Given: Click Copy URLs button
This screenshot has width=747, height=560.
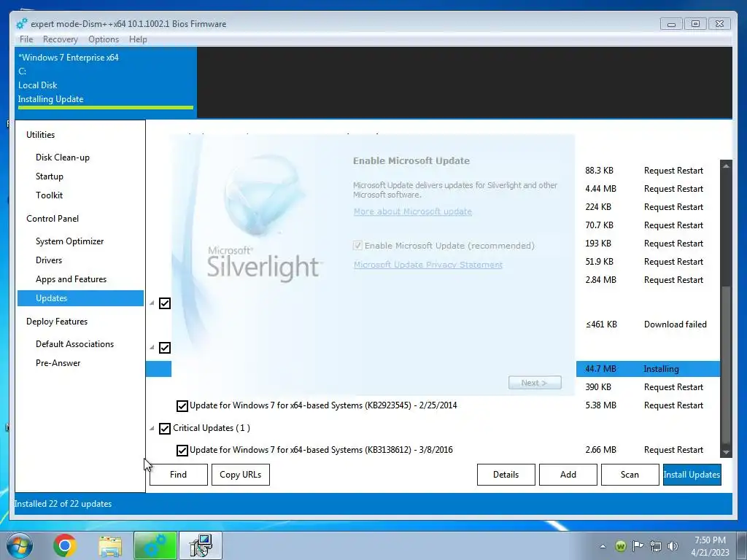Looking at the screenshot, I should coord(241,475).
